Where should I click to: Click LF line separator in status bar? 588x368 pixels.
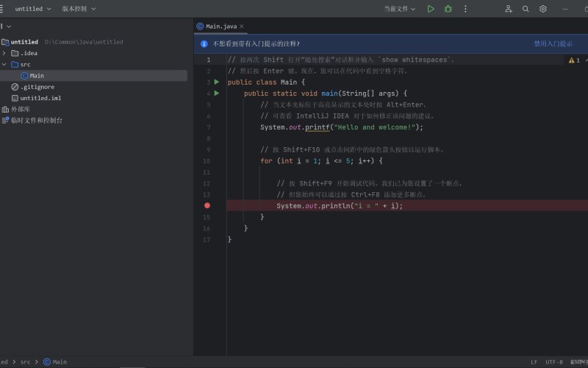pyautogui.click(x=534, y=362)
